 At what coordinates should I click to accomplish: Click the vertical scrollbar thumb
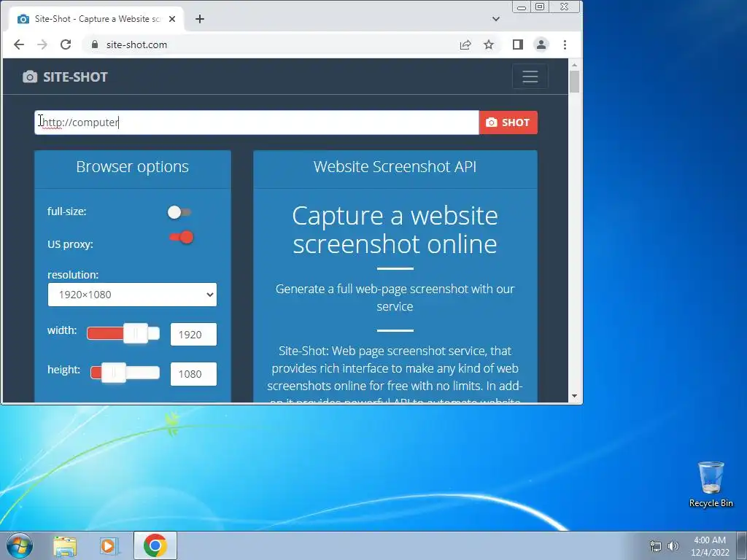tap(574, 82)
